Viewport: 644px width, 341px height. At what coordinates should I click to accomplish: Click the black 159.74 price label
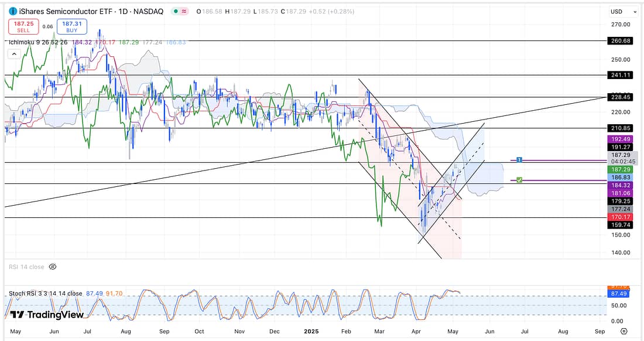pyautogui.click(x=621, y=225)
